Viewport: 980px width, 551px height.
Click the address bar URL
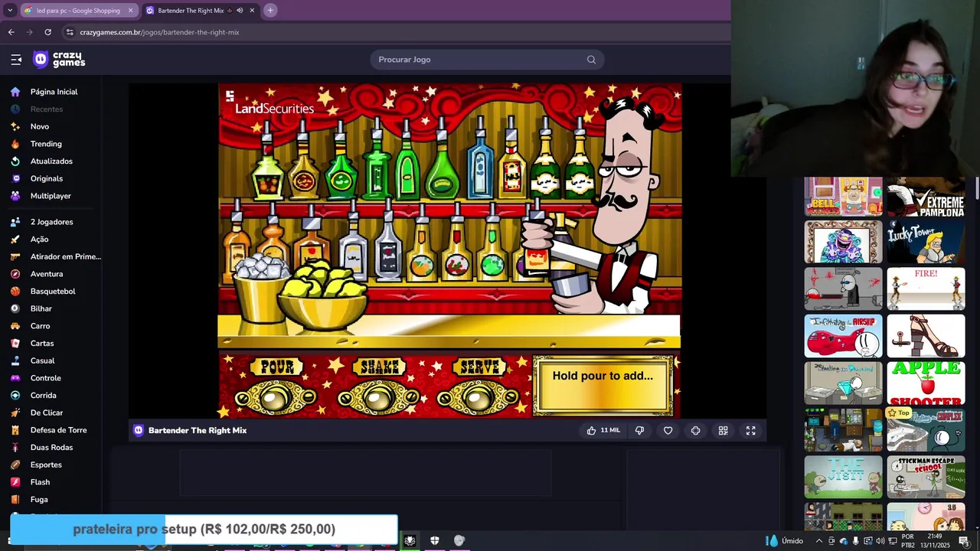pyautogui.click(x=159, y=32)
